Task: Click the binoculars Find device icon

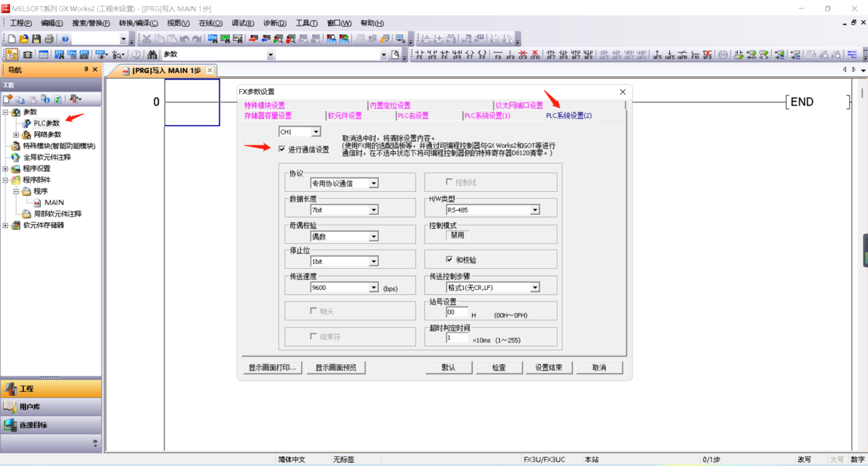Action: pyautogui.click(x=153, y=55)
